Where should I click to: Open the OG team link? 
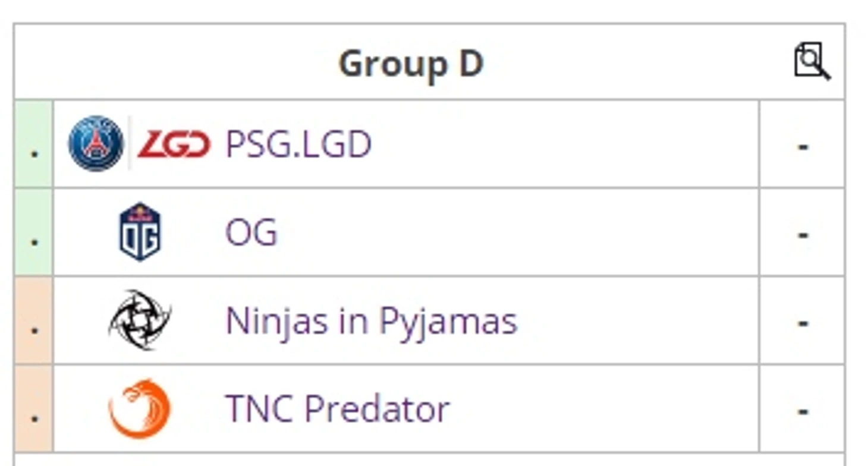point(251,232)
